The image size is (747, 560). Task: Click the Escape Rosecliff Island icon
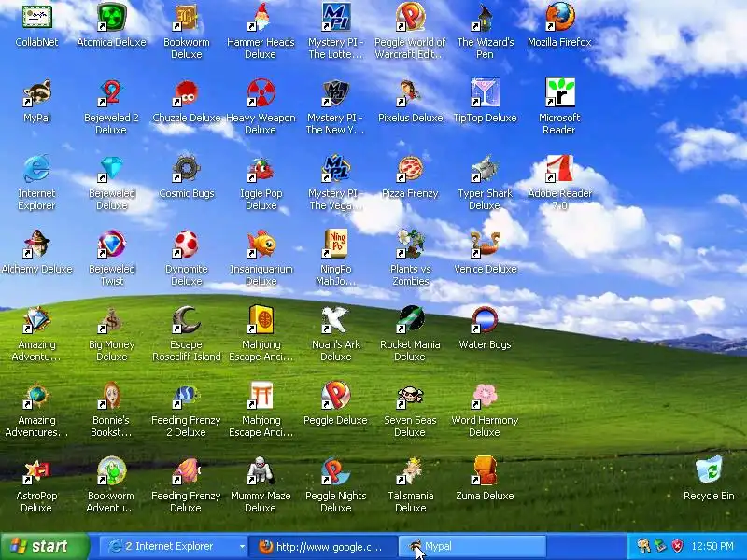coord(186,320)
